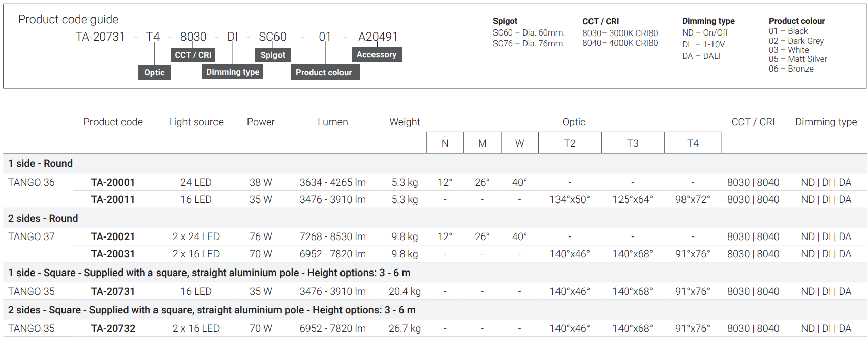Click product code TA-20001 in table

click(x=113, y=182)
